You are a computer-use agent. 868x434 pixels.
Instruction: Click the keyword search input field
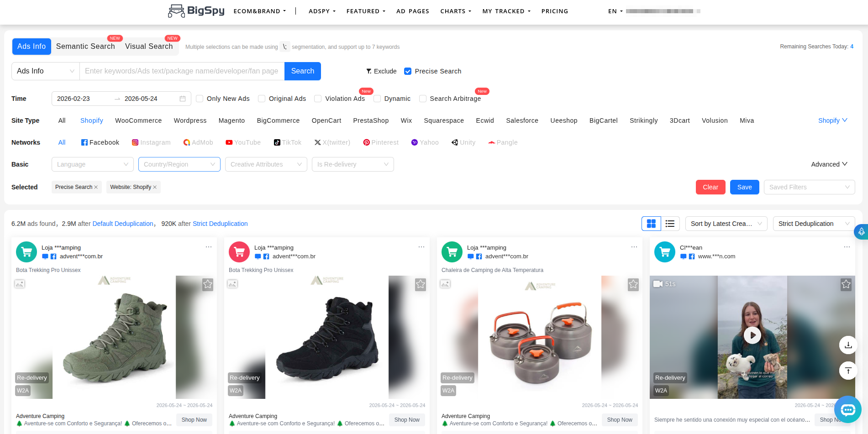tap(182, 71)
